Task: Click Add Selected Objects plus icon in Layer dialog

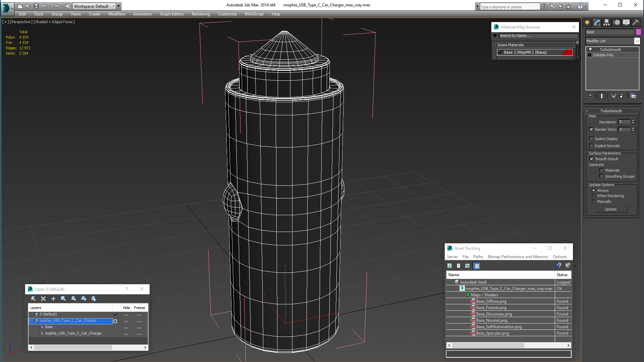Action: 53,299
